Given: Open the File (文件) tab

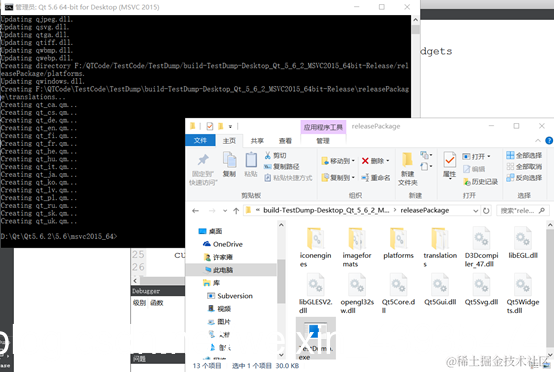Looking at the screenshot, I should (x=200, y=140).
